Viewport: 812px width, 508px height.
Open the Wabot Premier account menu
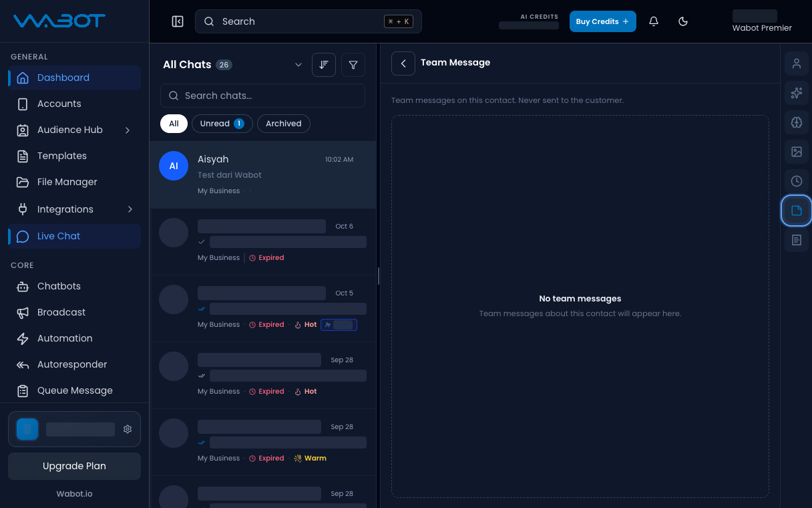(762, 21)
